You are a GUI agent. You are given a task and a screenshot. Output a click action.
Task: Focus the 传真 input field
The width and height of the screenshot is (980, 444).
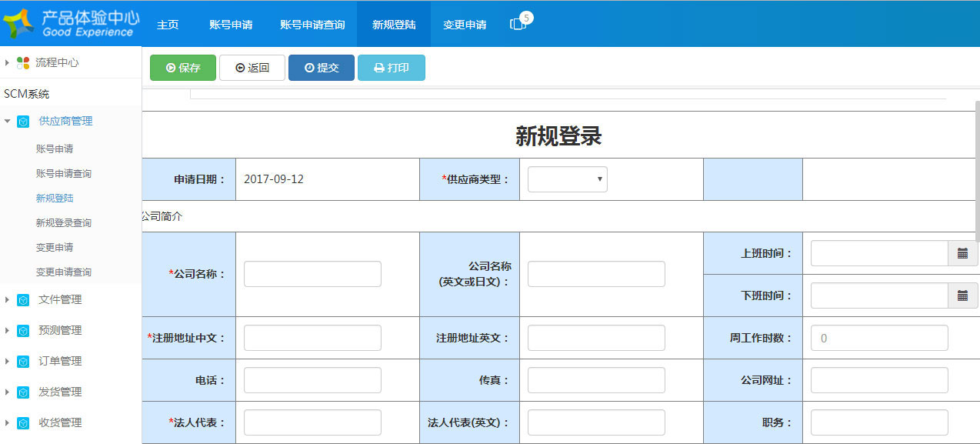point(596,380)
